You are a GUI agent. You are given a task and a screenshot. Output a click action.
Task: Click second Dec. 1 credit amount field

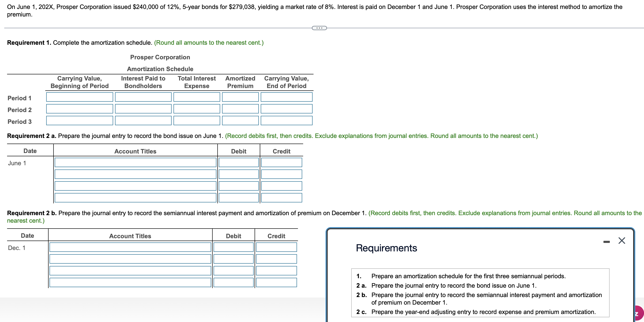276,259
